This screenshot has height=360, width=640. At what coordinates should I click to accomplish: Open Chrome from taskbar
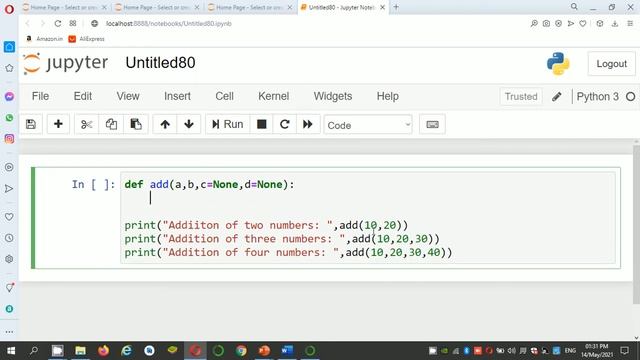pos(241,351)
